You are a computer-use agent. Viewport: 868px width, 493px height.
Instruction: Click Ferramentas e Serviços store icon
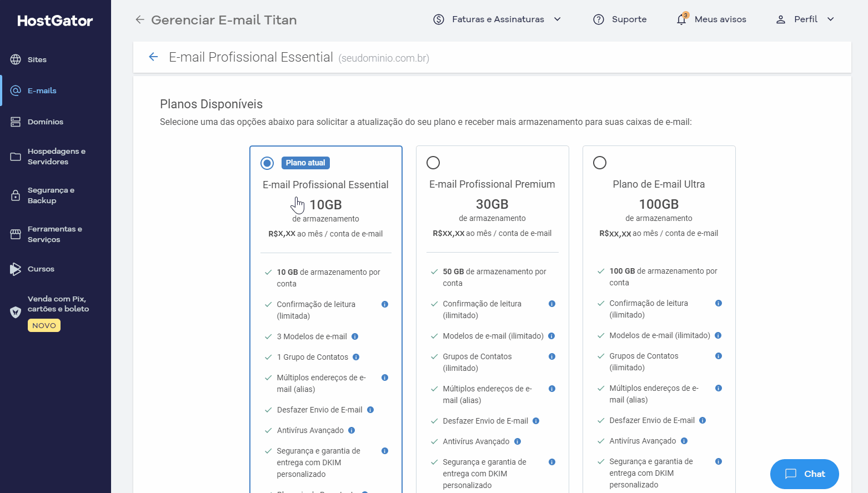tap(16, 234)
